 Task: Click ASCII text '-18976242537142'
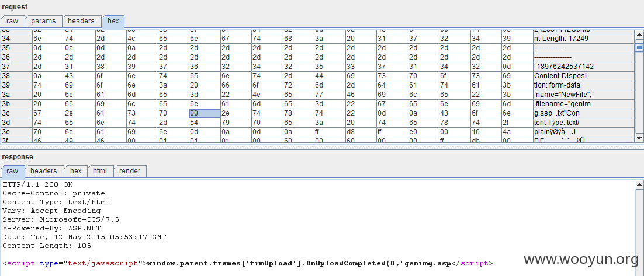[563, 67]
